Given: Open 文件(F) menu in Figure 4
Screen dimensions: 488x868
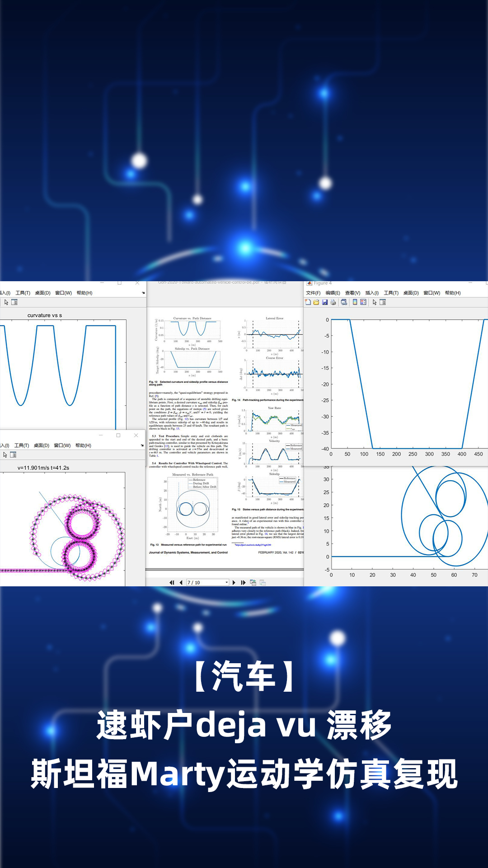Looking at the screenshot, I should pyautogui.click(x=313, y=293).
